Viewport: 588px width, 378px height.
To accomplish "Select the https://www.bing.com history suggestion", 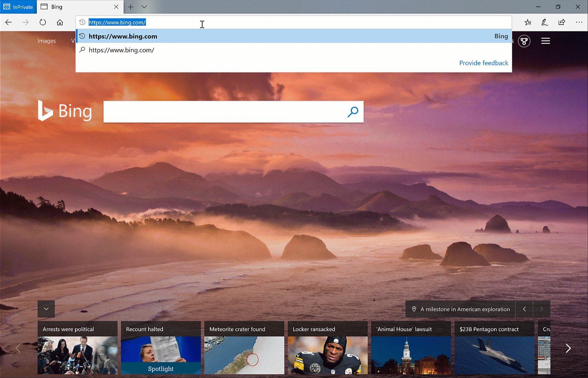I will click(123, 36).
